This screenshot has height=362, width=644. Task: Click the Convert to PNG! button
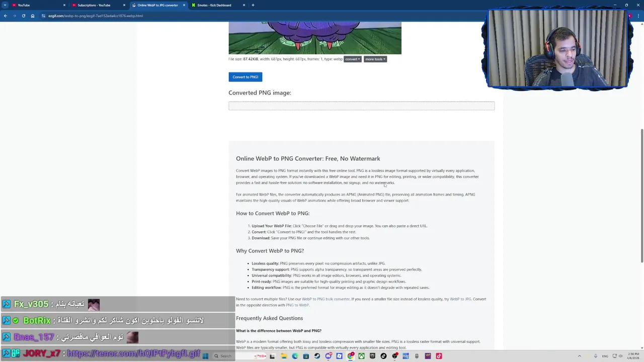245,77
